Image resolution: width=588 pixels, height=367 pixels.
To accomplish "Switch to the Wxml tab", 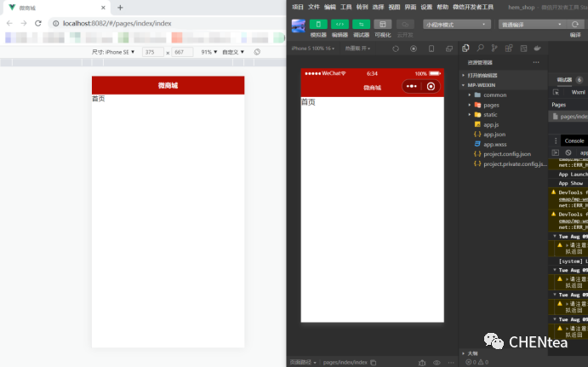I will pos(578,92).
